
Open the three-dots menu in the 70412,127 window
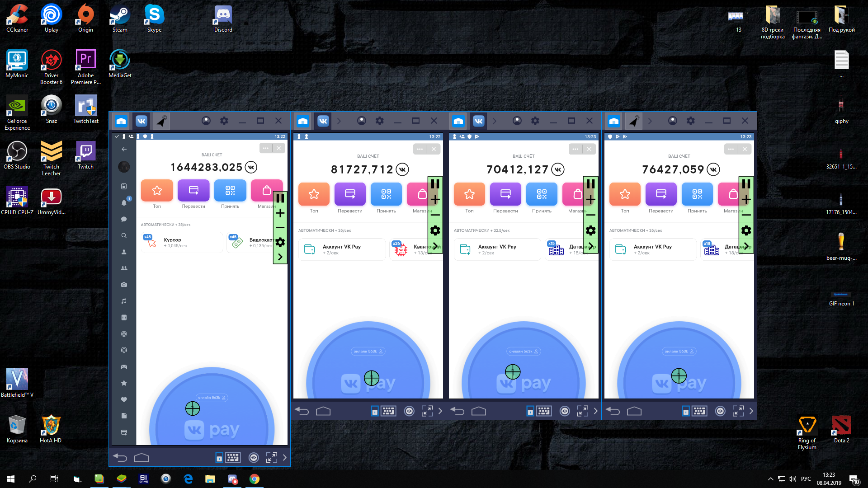(575, 149)
